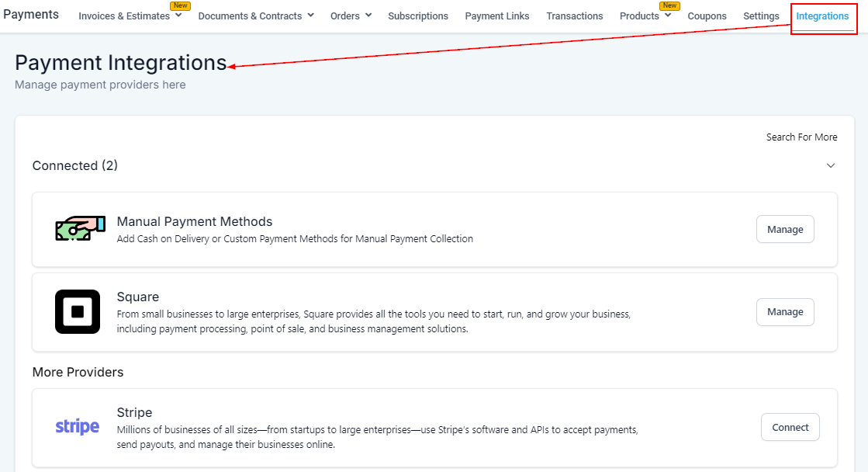868x472 pixels.
Task: Click the New badge above Invoices & Estimates
Action: [181, 5]
